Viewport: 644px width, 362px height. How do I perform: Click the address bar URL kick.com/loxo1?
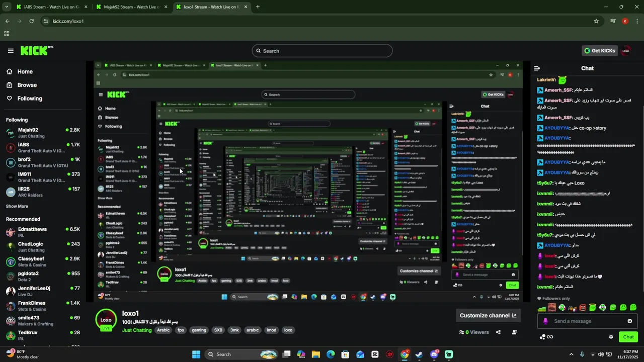[x=68, y=21]
